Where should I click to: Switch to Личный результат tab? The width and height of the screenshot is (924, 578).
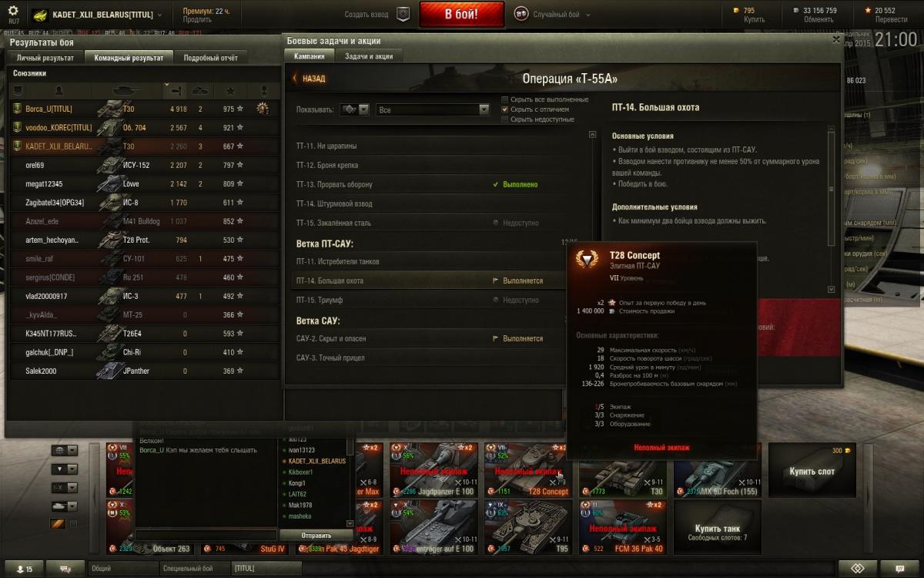coord(45,58)
